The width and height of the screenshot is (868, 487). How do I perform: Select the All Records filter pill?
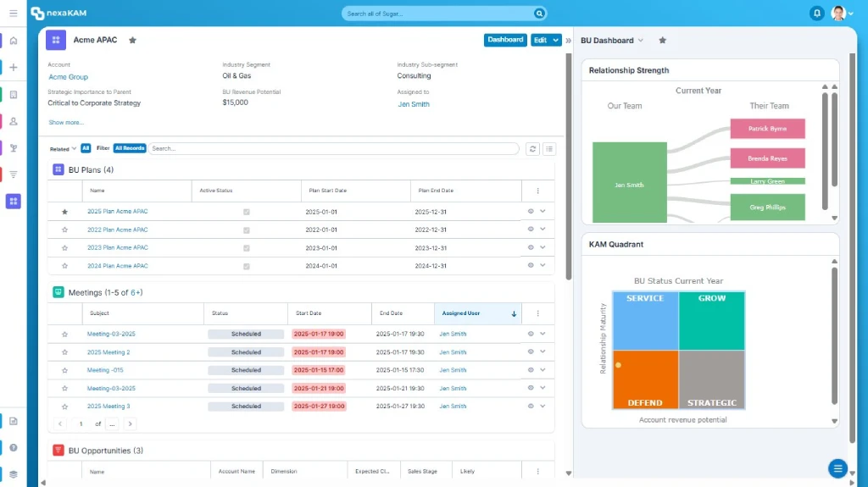[x=130, y=148]
